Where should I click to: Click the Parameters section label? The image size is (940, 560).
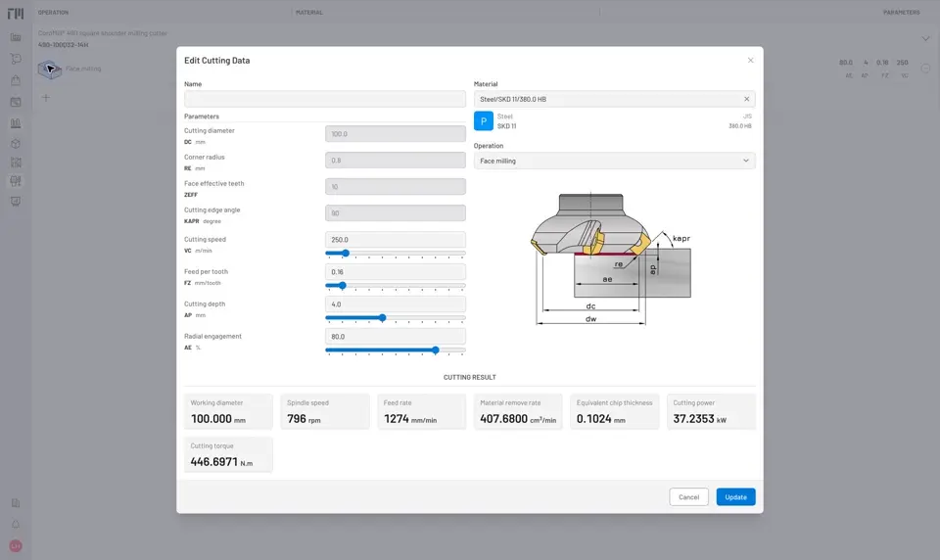[x=202, y=117]
